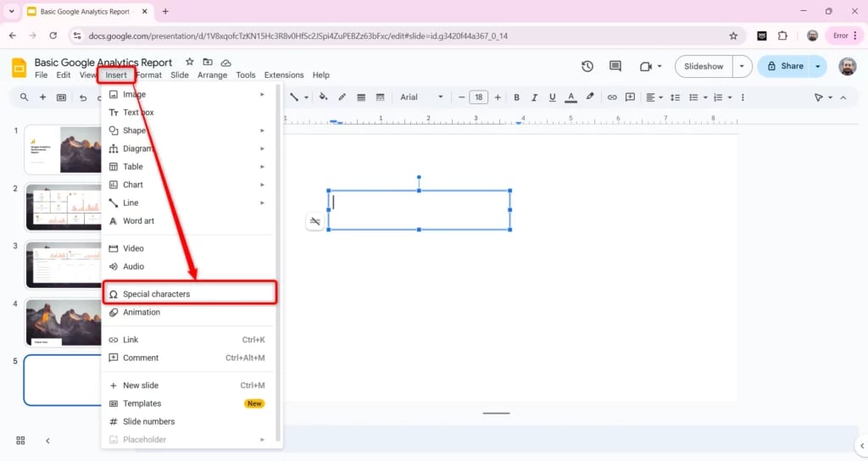This screenshot has height=461, width=868.
Task: Open text color picker
Action: coord(570,97)
